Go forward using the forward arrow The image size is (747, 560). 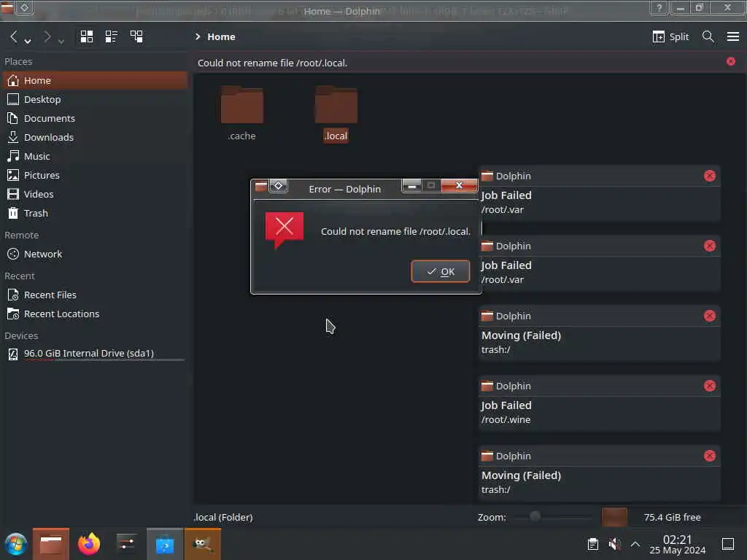pyautogui.click(x=47, y=36)
